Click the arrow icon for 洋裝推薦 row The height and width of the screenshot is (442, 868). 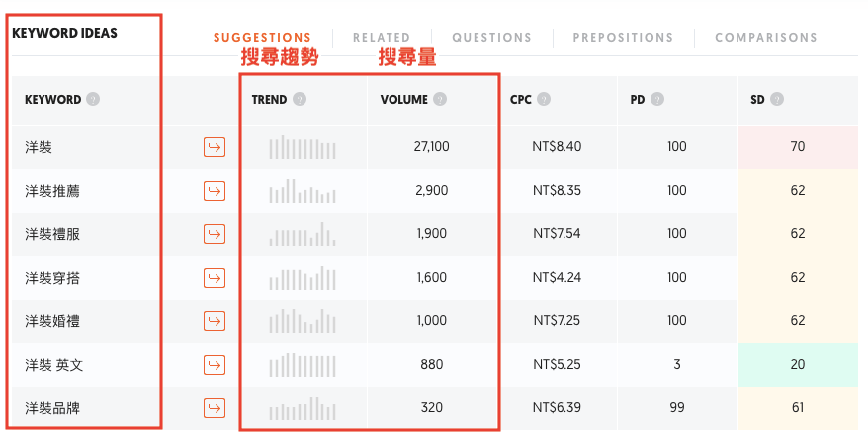tap(215, 191)
